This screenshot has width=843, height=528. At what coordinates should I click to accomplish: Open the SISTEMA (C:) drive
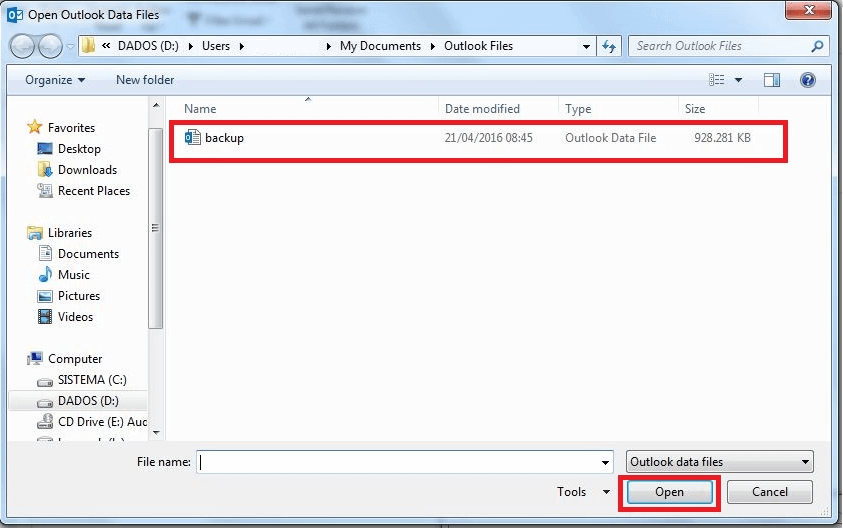(92, 380)
